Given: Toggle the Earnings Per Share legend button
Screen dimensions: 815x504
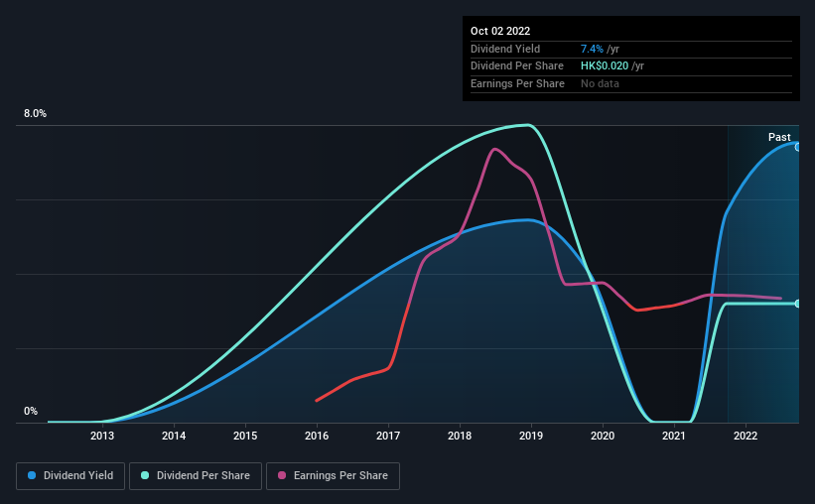Looking at the screenshot, I should pyautogui.click(x=333, y=476).
